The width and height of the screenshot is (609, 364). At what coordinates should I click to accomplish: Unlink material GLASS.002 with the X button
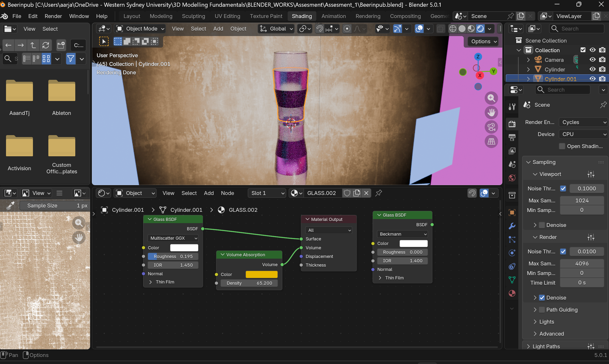366,193
